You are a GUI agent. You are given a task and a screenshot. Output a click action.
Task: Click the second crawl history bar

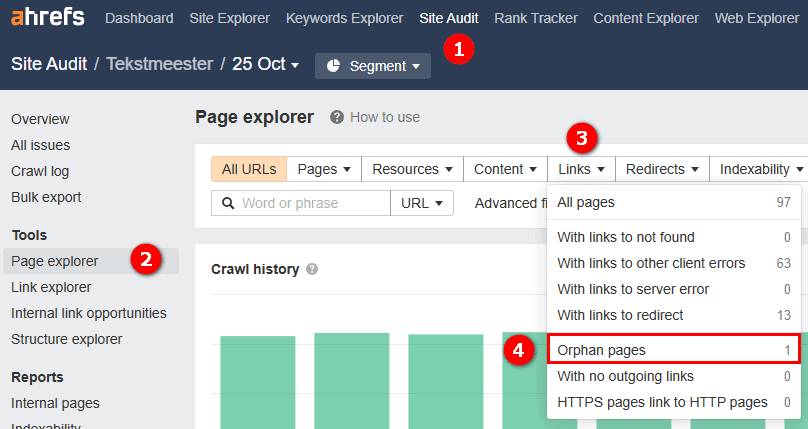pyautogui.click(x=352, y=381)
